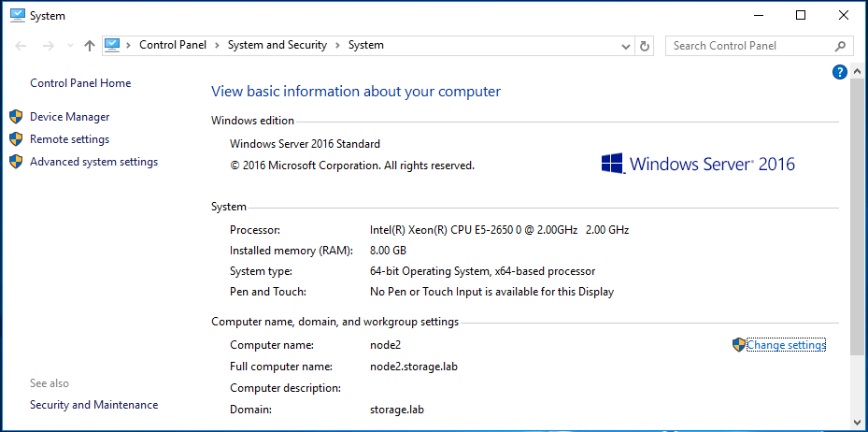Expand the chevron after Control Panel breadcrumb

pos(217,46)
